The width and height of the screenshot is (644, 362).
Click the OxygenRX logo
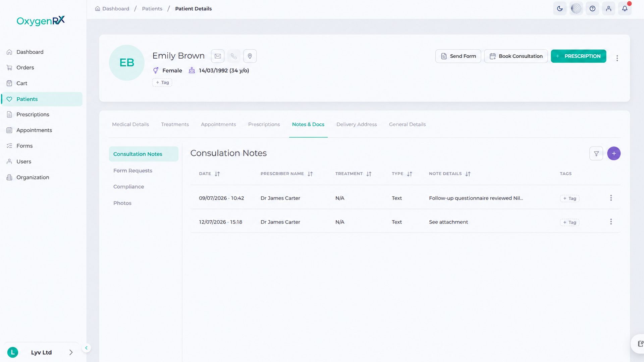pyautogui.click(x=41, y=21)
